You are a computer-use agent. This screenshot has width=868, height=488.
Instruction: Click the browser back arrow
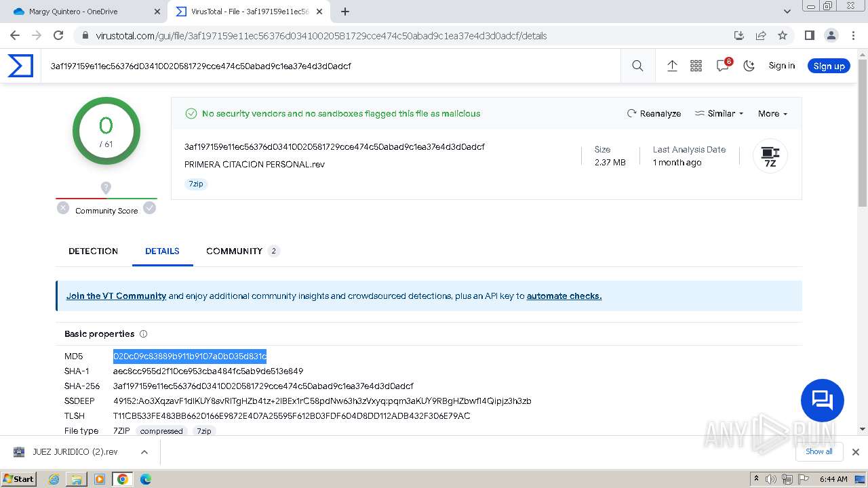15,35
